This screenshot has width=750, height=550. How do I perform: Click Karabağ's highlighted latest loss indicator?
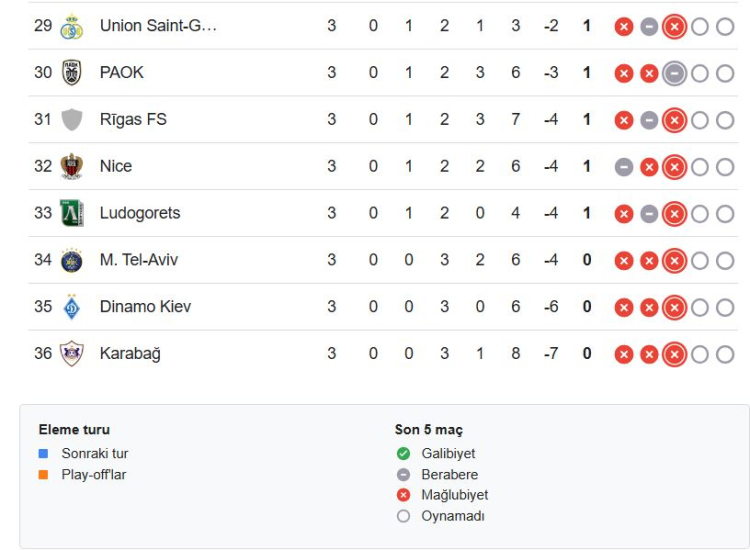(x=674, y=354)
